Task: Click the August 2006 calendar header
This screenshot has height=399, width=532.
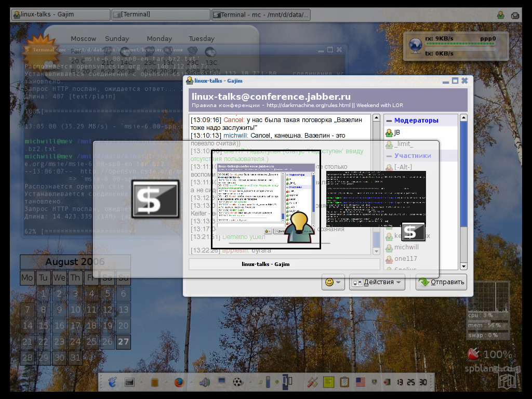Action: (75, 262)
